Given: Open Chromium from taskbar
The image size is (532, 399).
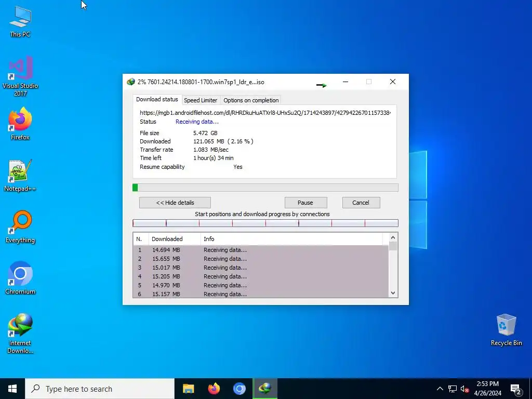Looking at the screenshot, I should click(x=239, y=389).
